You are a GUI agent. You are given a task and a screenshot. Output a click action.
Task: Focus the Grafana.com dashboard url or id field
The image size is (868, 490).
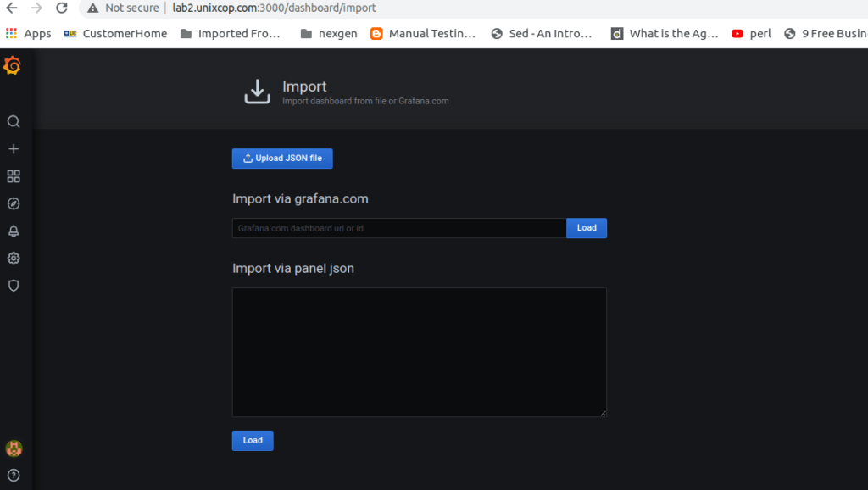[399, 228]
